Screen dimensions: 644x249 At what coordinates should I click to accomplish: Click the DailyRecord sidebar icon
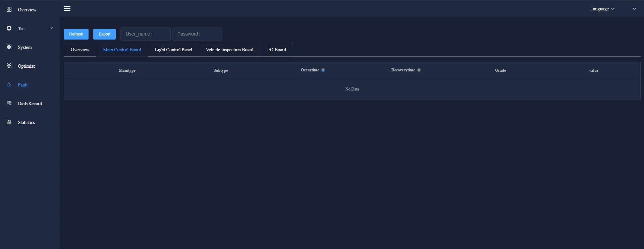tap(9, 103)
